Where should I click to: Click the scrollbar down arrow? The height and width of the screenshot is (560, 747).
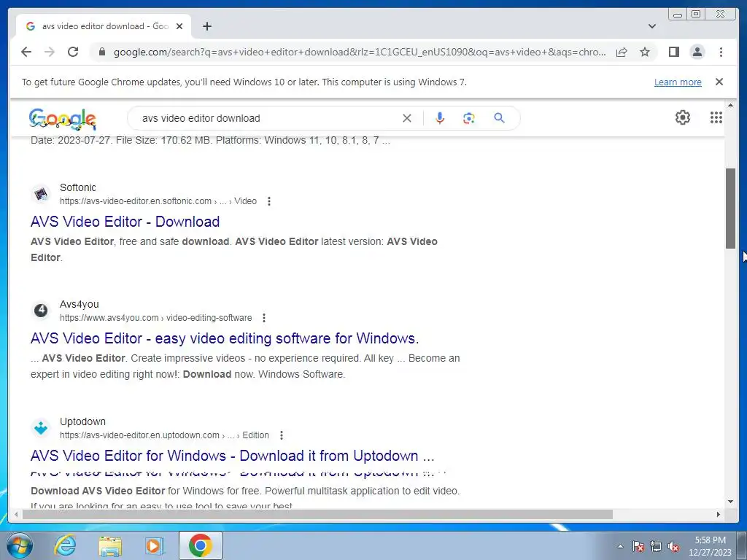tap(731, 502)
